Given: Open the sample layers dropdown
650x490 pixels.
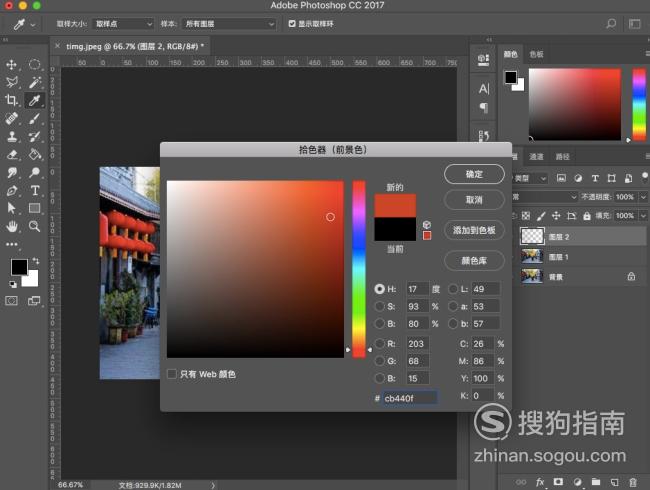Looking at the screenshot, I should click(229, 24).
